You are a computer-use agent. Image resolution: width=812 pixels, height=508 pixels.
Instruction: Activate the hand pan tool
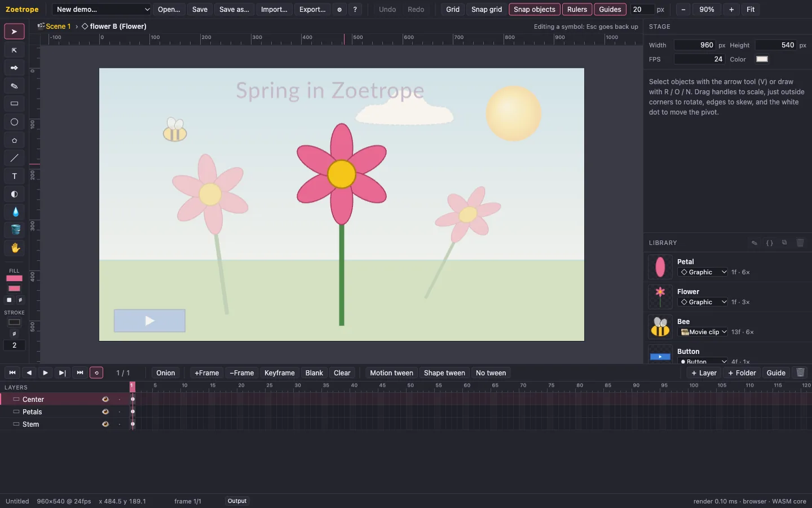[x=14, y=248]
